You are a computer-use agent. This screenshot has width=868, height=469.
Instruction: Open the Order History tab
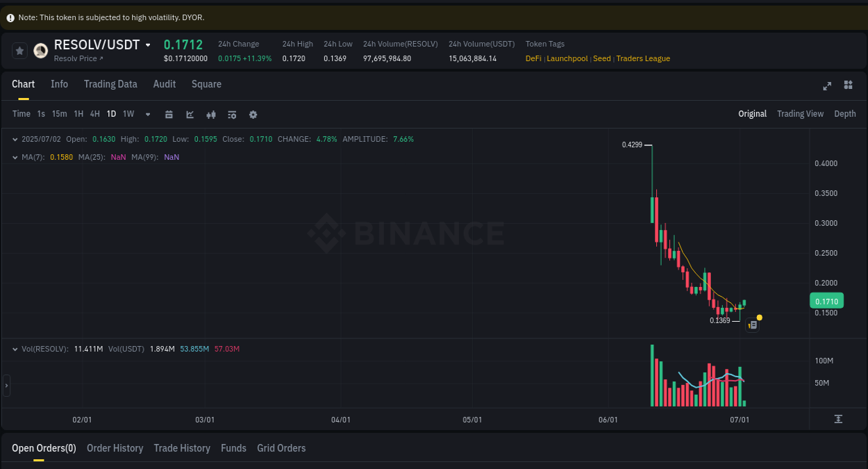point(115,448)
